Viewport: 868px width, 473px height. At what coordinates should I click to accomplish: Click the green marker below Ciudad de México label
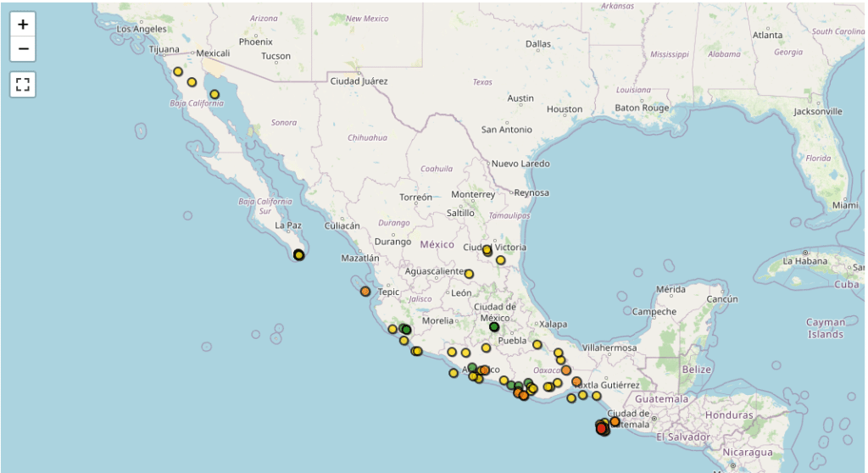(x=494, y=327)
